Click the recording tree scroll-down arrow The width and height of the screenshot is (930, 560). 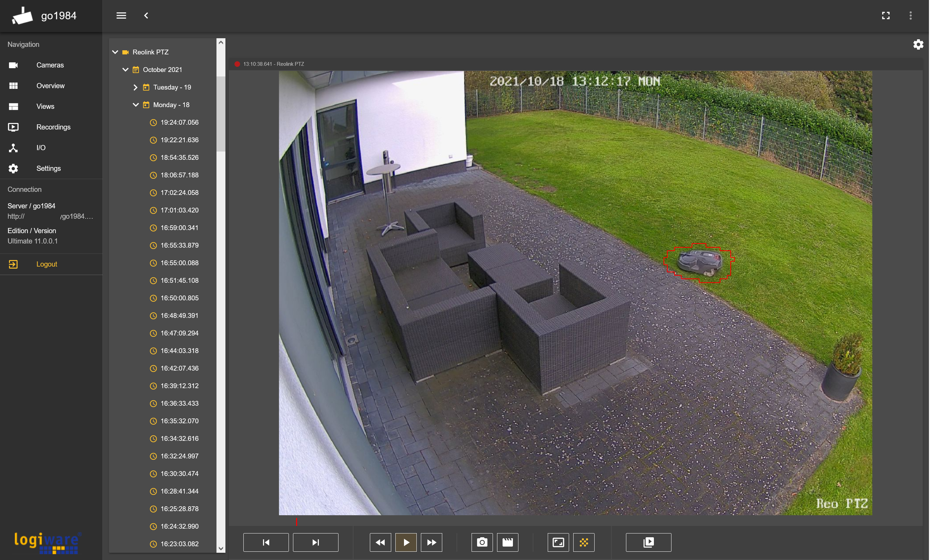[x=221, y=548]
